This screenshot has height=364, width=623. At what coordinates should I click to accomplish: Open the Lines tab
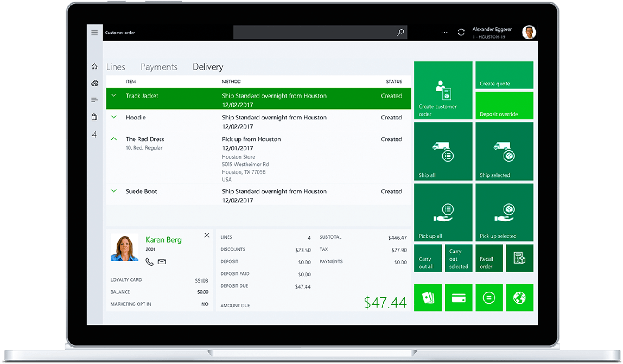click(x=116, y=67)
